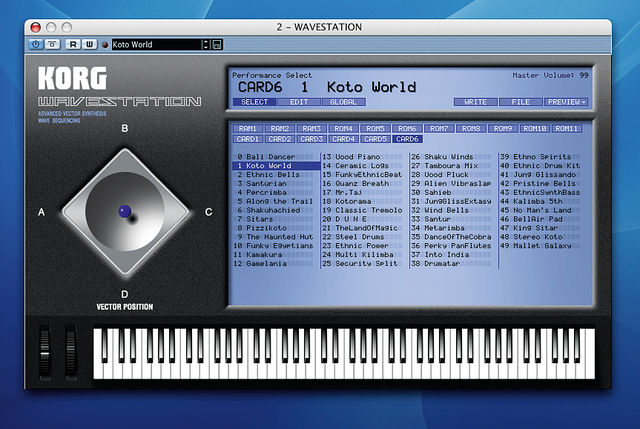Select the SELECT page button
Screen dimensions: 640x429
tap(254, 102)
